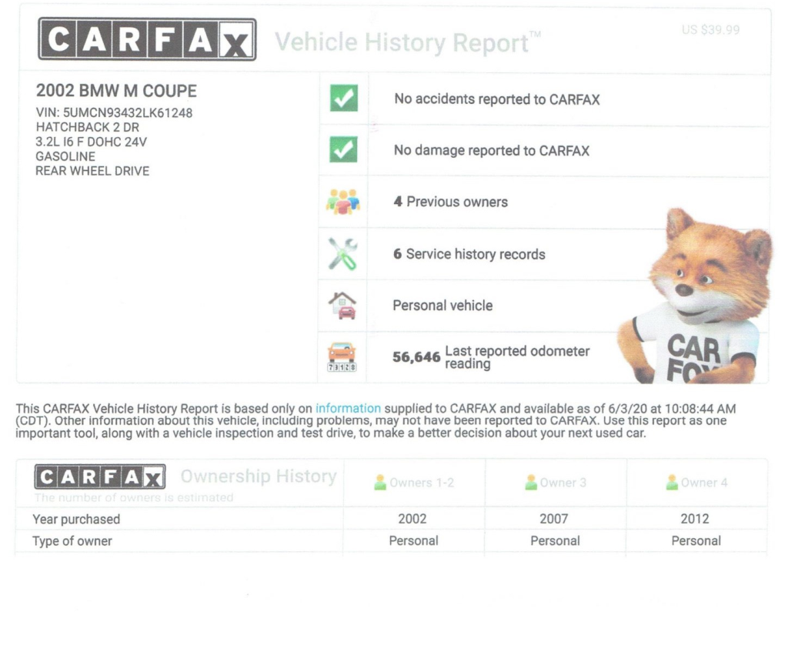This screenshot has height=672, width=788.
Task: Click the VIN number text
Action: 114,113
